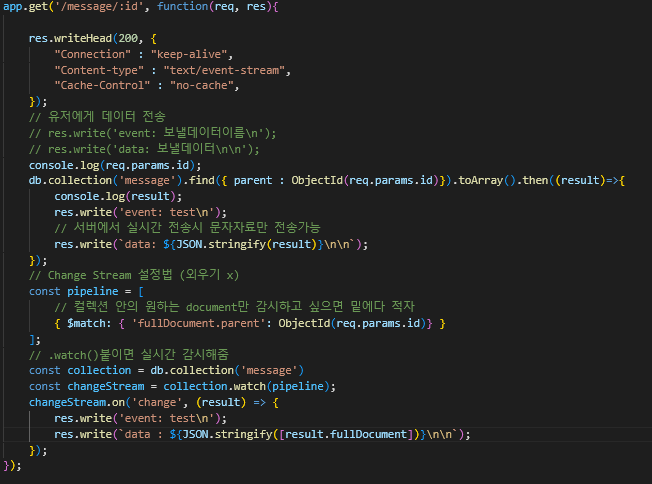Click the 'parent' key inside find query

253,180
